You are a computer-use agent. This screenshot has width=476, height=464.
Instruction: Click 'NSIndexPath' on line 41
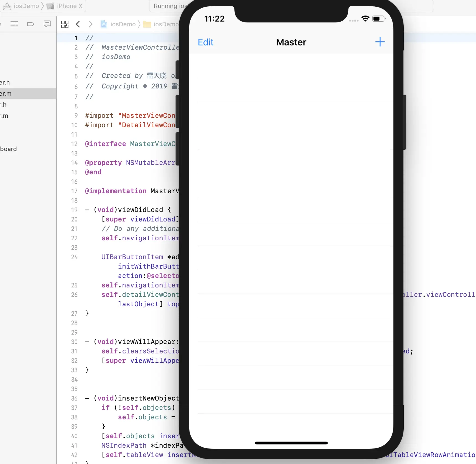click(x=124, y=445)
